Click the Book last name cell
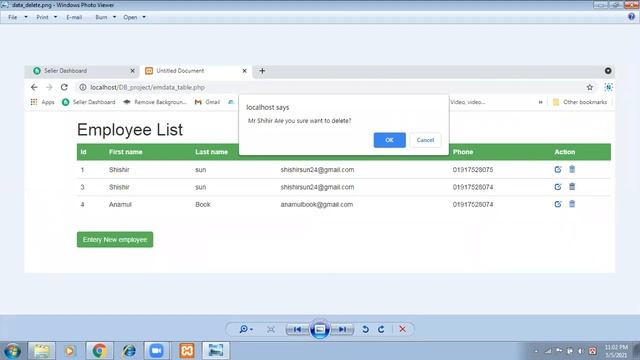 (x=202, y=204)
